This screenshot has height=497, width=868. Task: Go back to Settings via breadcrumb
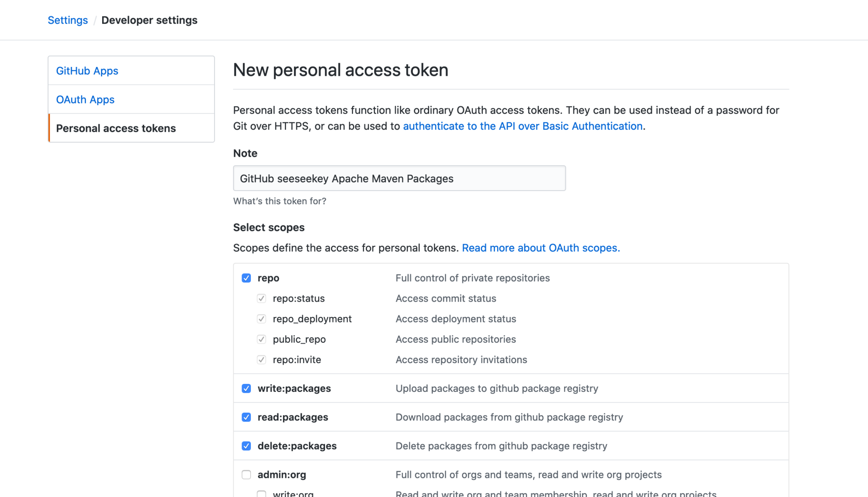click(x=68, y=20)
